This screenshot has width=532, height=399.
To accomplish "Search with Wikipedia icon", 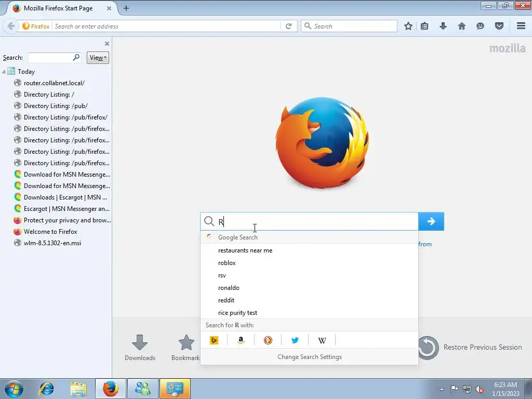I will click(322, 340).
